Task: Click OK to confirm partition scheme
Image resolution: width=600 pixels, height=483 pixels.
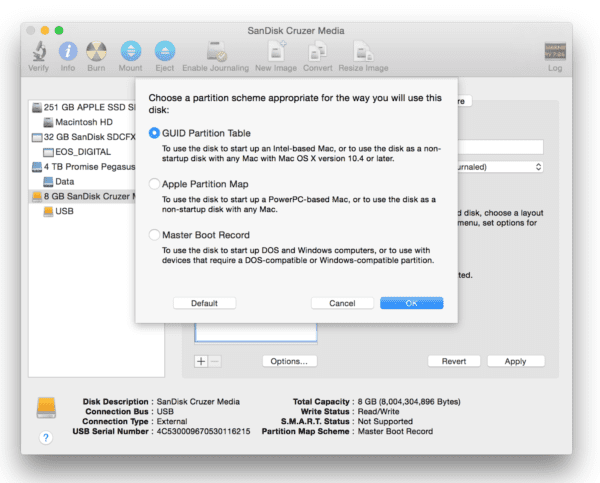Action: [x=411, y=303]
